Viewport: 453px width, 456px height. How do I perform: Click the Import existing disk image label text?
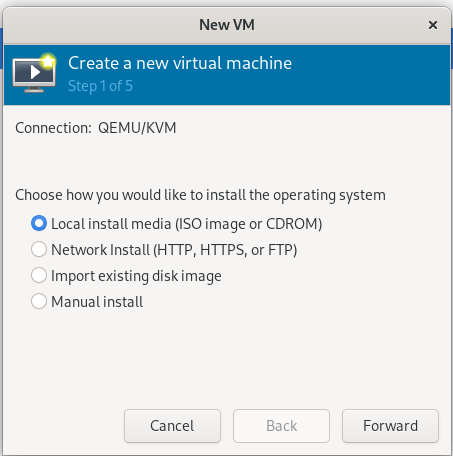pos(136,276)
